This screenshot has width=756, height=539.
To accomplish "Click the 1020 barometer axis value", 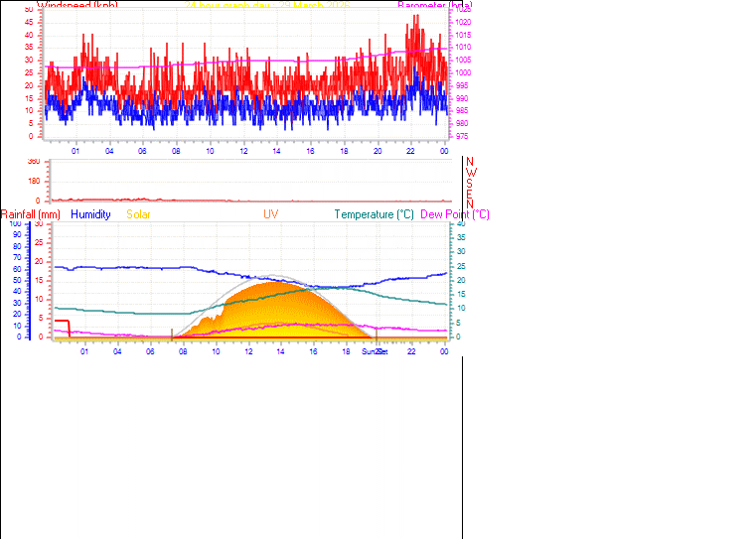I will (x=463, y=22).
